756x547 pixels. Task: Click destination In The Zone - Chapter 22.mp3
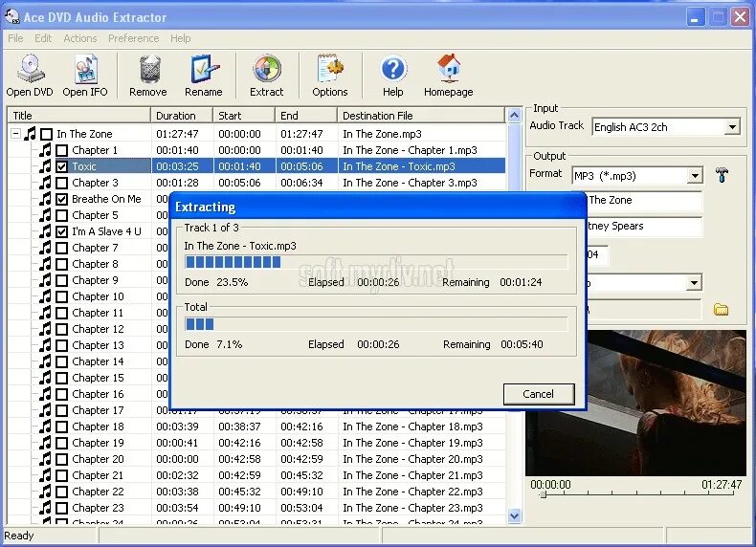(x=412, y=492)
